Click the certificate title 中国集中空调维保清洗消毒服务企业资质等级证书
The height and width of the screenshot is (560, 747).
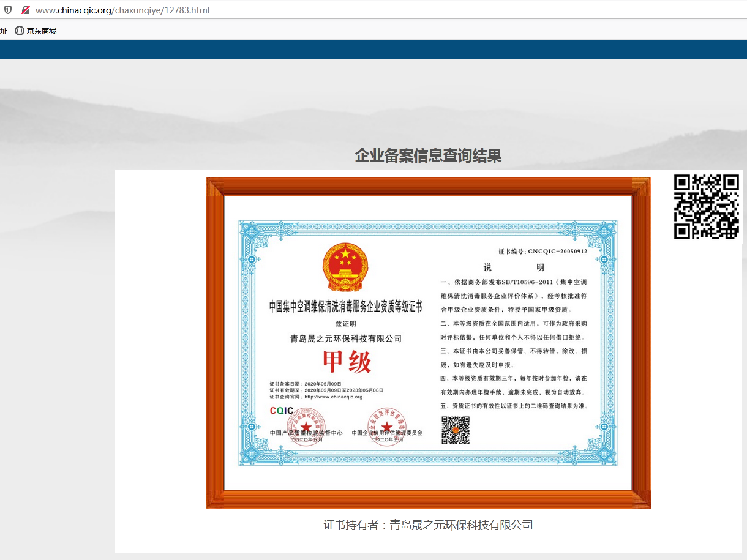tap(346, 307)
